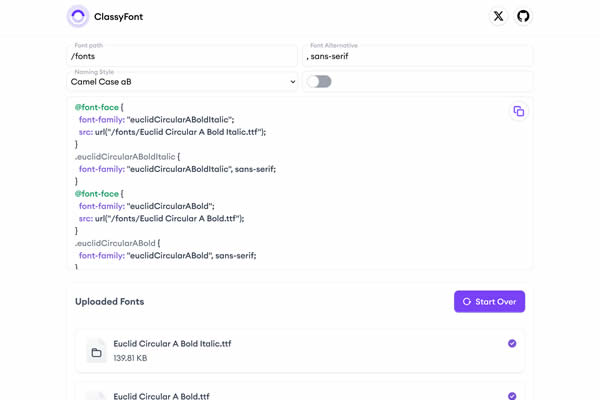The image size is (600, 400).
Task: Copy generated CSS with the copy icon
Action: pos(518,111)
